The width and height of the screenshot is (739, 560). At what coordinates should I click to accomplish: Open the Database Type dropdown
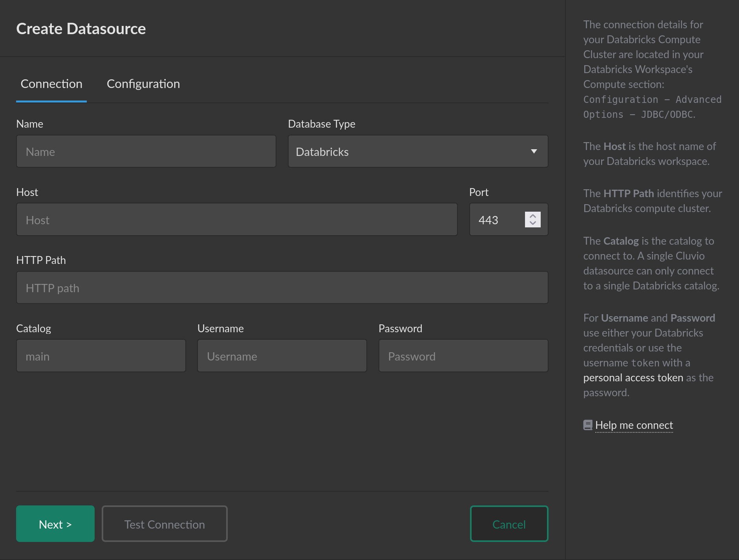[418, 152]
